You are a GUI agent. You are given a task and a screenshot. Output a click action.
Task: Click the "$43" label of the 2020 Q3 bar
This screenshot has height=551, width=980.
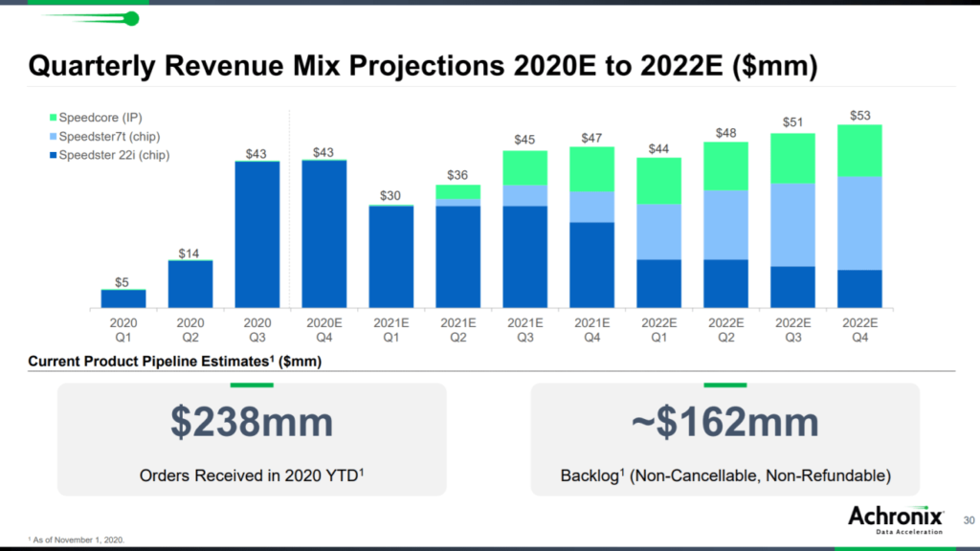tap(256, 154)
